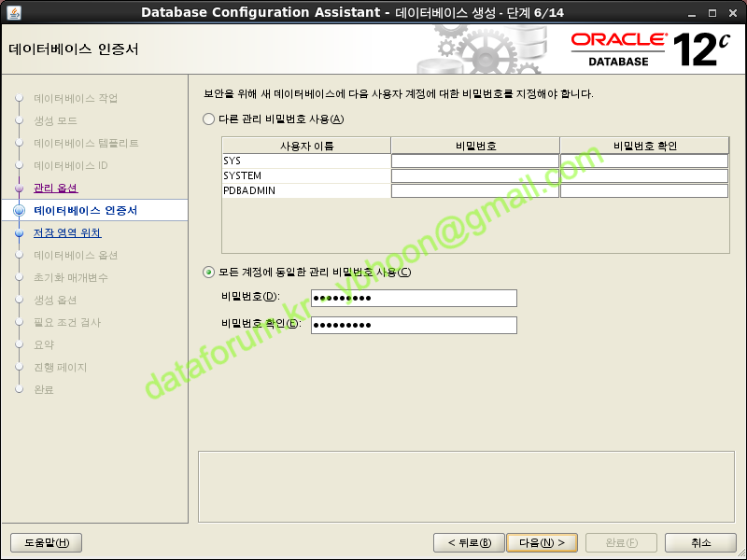The image size is (747, 560).
Task: Open help with the '도움말(H)' button
Action: [47, 543]
